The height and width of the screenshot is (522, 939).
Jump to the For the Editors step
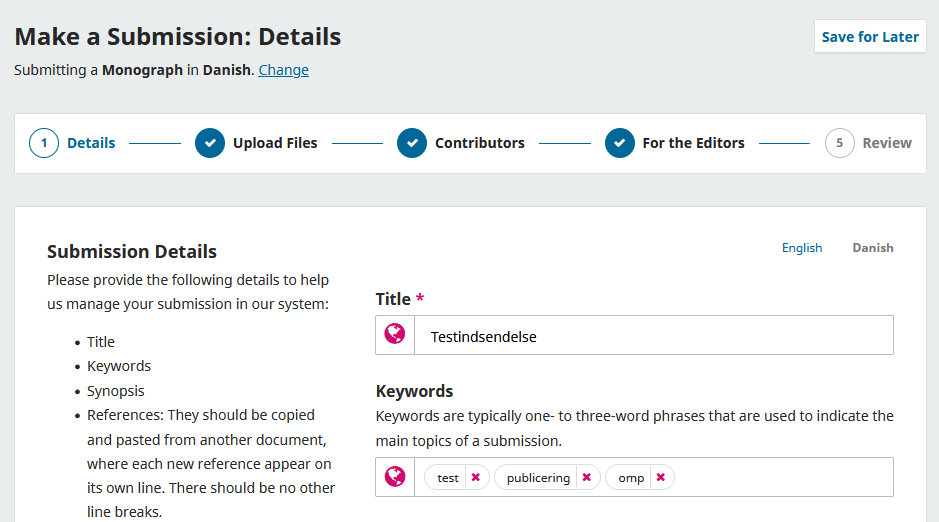click(x=693, y=143)
